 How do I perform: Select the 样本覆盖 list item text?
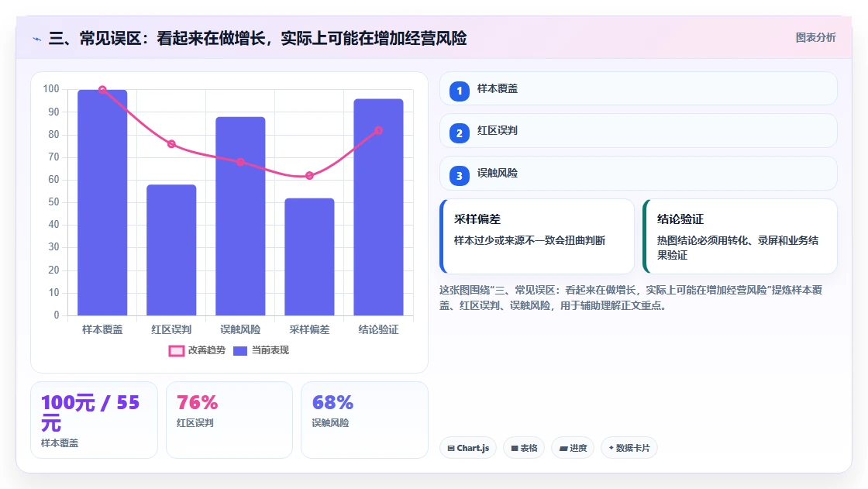click(x=498, y=88)
